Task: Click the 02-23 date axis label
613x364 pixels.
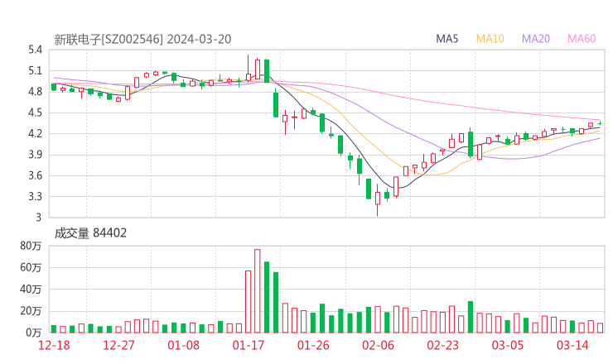Action: click(x=442, y=345)
